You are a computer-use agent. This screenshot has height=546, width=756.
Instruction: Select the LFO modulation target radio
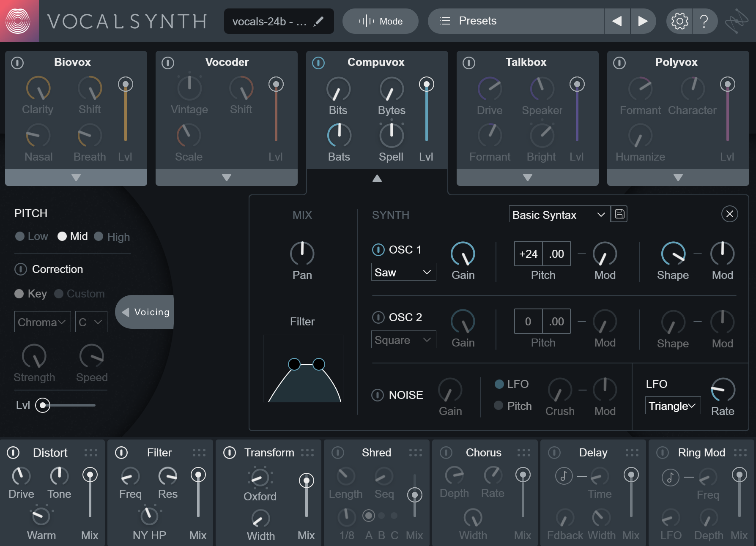pos(499,384)
